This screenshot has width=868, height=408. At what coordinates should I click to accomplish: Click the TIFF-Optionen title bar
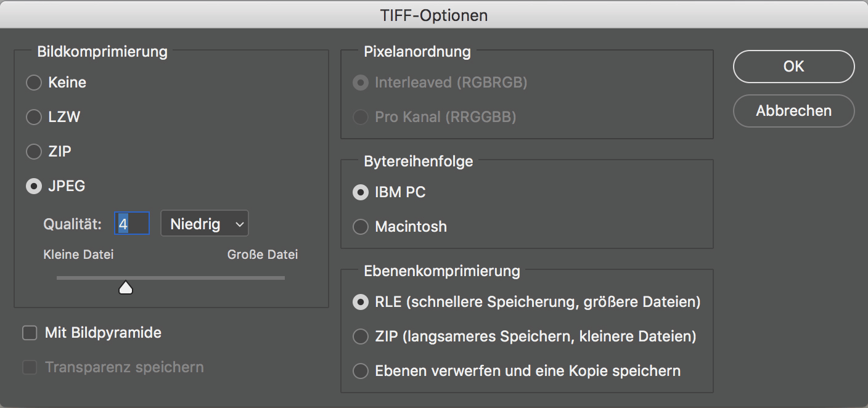point(434,14)
